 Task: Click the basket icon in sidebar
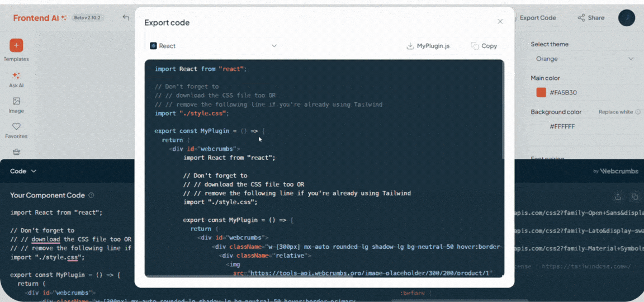16,152
